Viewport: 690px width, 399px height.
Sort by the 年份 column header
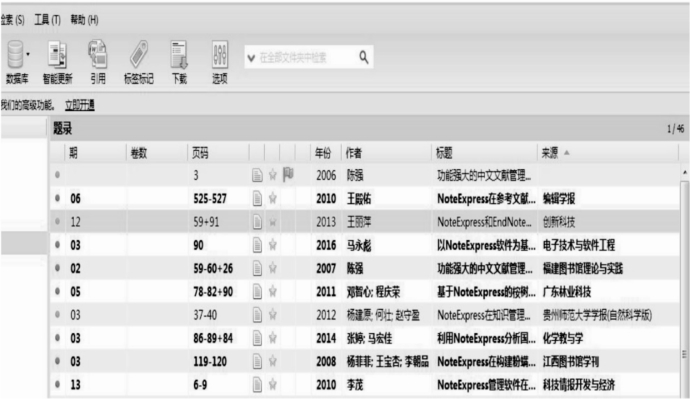pyautogui.click(x=323, y=153)
